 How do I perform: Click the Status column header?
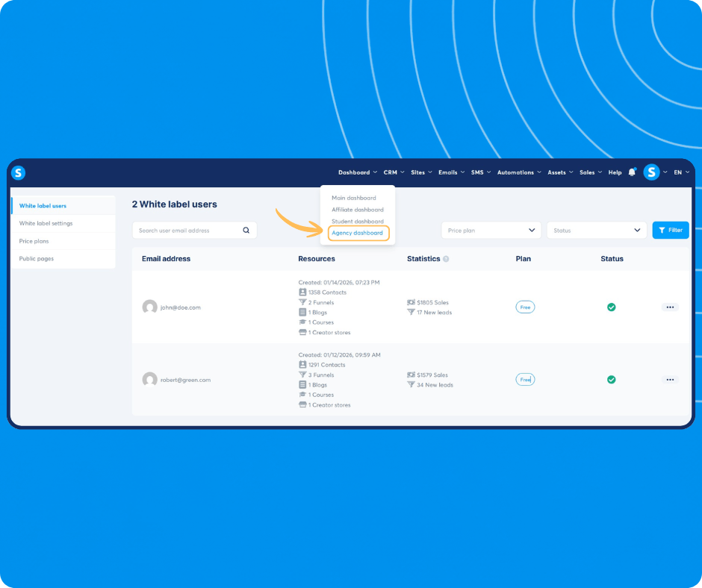coord(612,259)
